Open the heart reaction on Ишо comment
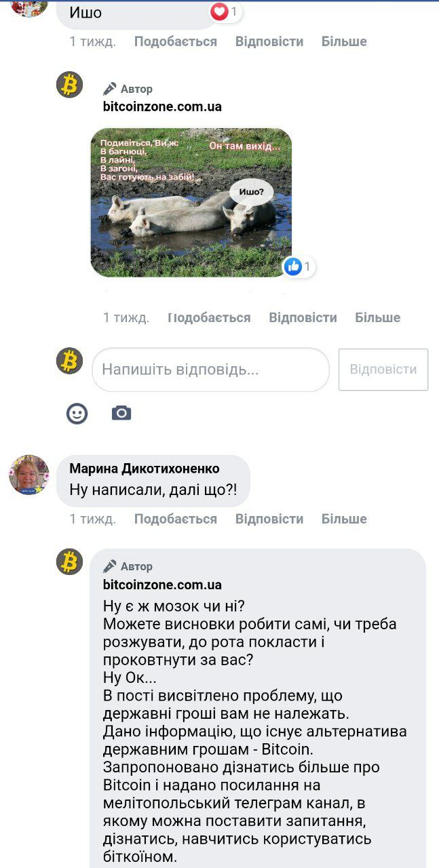Screen dimensions: 439x868 click(219, 12)
